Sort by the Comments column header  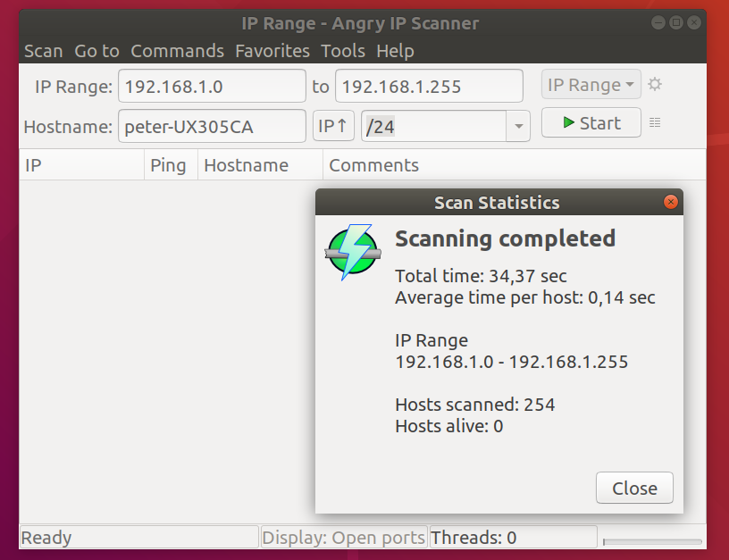[515, 165]
